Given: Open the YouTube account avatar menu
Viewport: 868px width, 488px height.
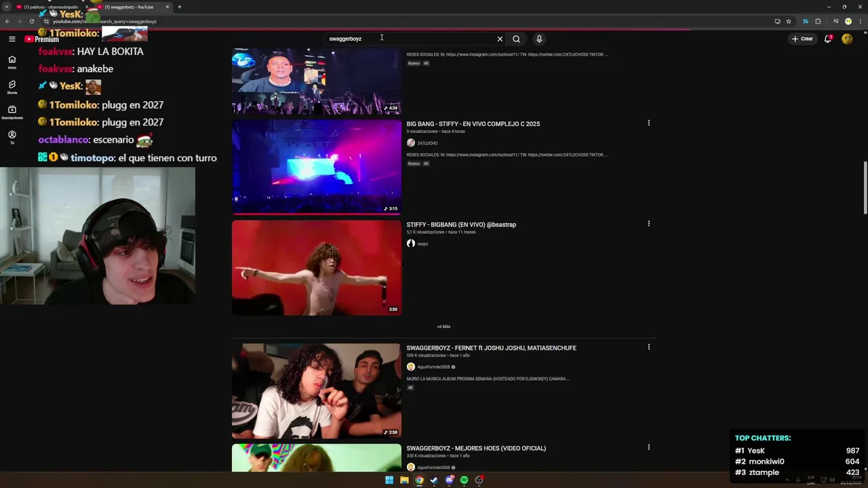Looking at the screenshot, I should click(847, 39).
